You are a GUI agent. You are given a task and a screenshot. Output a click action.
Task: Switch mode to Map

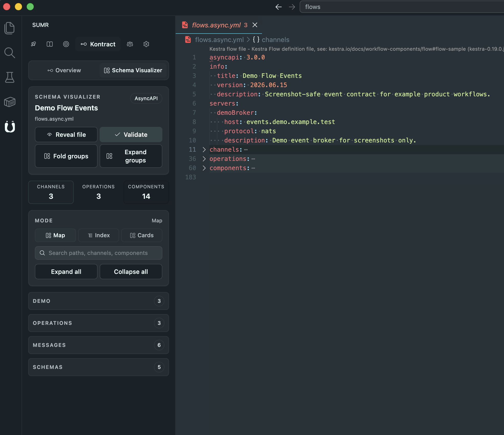click(x=55, y=235)
